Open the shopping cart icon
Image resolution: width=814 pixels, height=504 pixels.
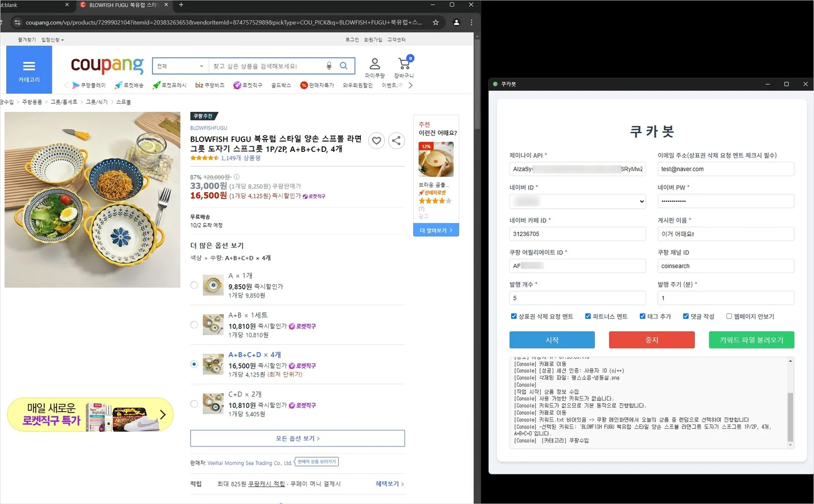point(404,67)
